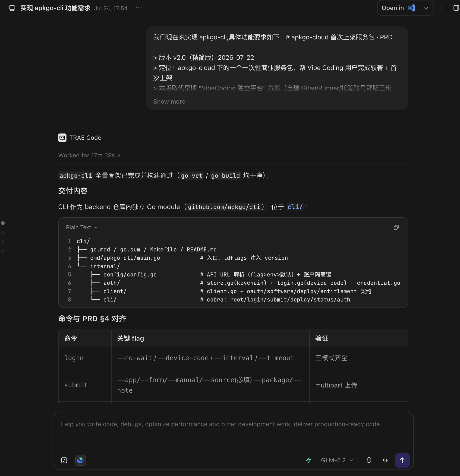Click the internal/ line in the tree
460x476 pixels.
[x=105, y=266]
